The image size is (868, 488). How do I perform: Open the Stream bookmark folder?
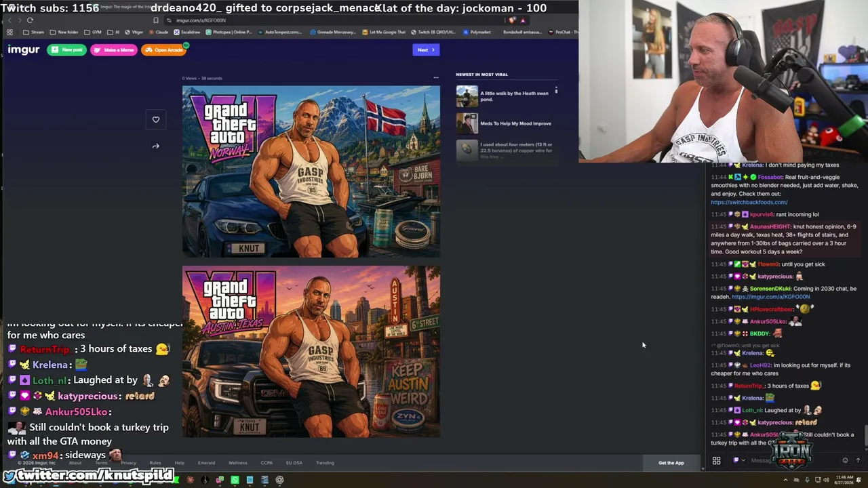click(x=34, y=32)
